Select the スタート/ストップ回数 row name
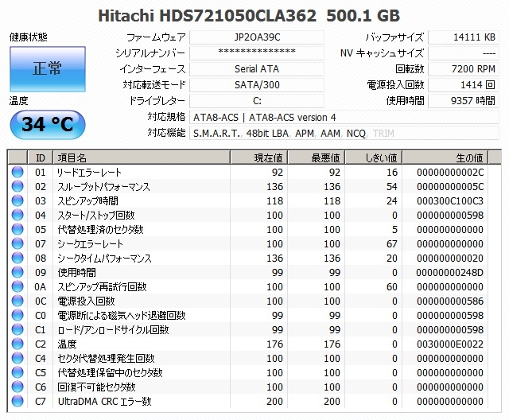The height and width of the screenshot is (420, 509). (95, 215)
